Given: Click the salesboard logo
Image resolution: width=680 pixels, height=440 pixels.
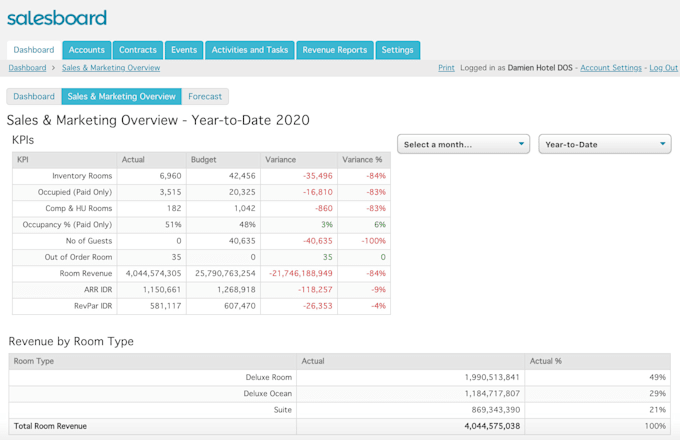Looking at the screenshot, I should coord(57,18).
